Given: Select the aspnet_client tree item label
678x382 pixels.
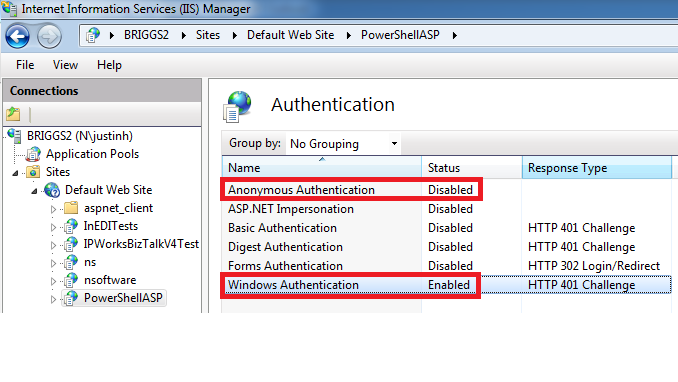Looking at the screenshot, I should click(118, 208).
